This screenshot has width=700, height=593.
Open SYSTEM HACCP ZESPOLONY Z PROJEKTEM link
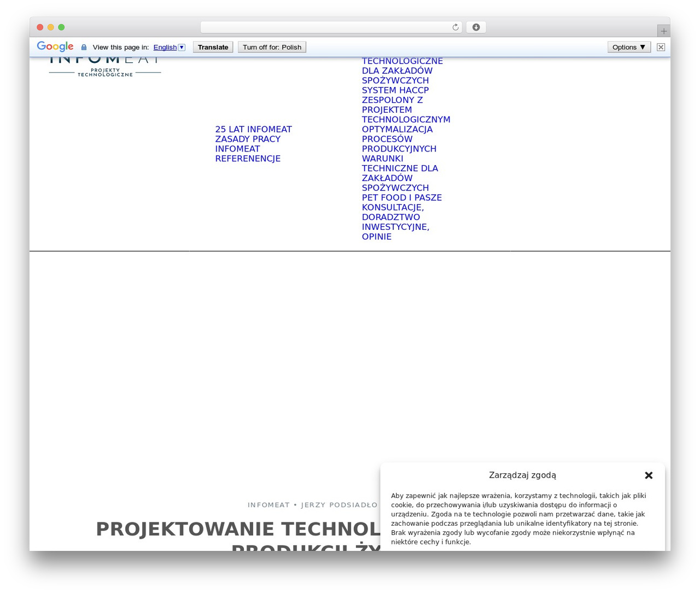click(406, 105)
